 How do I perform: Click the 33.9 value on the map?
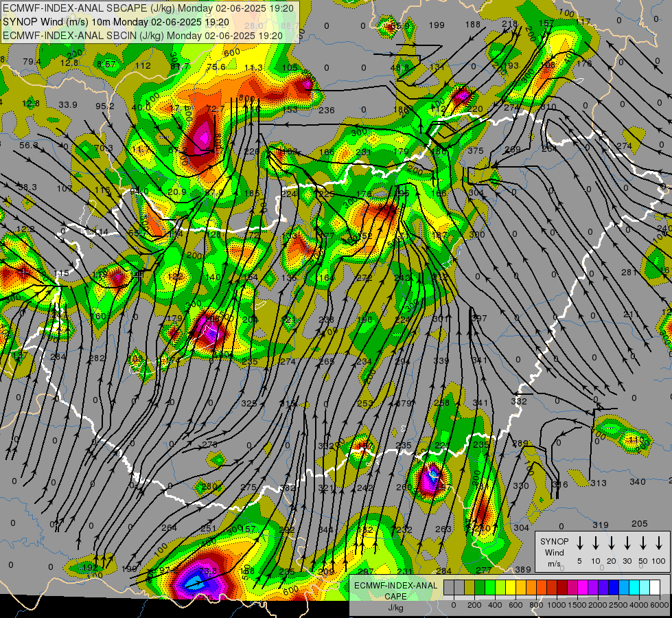click(x=68, y=104)
